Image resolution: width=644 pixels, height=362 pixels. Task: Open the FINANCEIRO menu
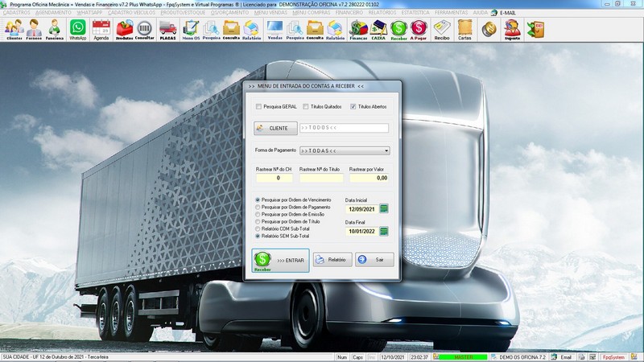pos(349,13)
